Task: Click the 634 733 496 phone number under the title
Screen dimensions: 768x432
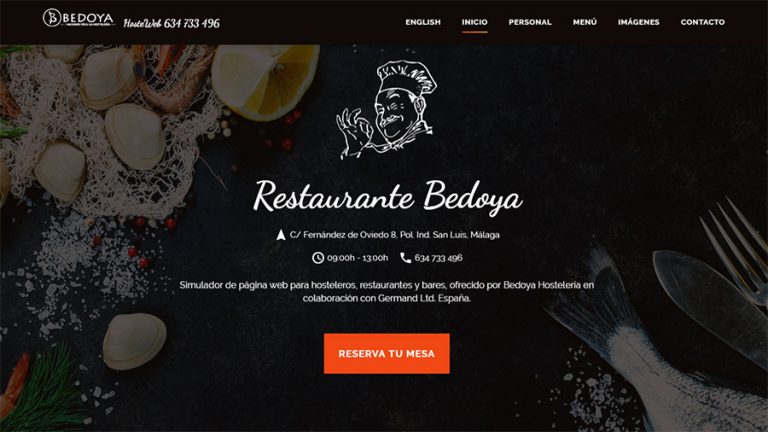Action: 438,258
